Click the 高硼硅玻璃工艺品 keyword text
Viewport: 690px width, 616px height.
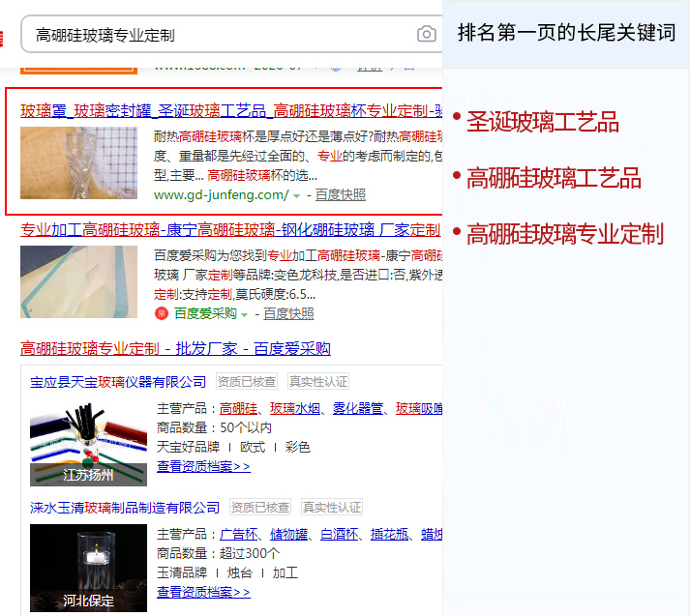point(554,178)
